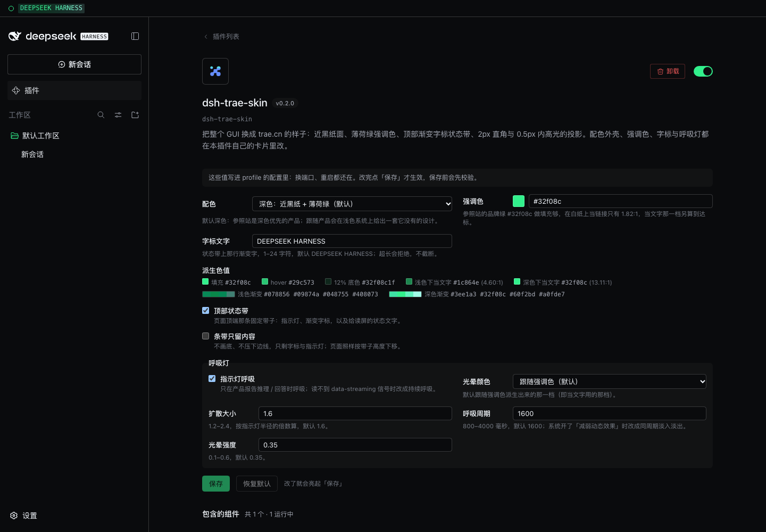Click the deepseek whale logo
This screenshot has width=766, height=532.
(x=15, y=36)
